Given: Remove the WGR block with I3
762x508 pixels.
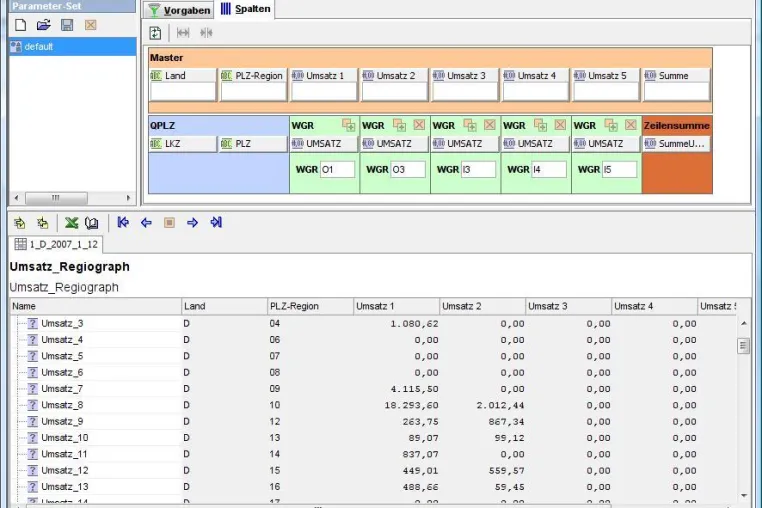Looking at the screenshot, I should pyautogui.click(x=489, y=125).
